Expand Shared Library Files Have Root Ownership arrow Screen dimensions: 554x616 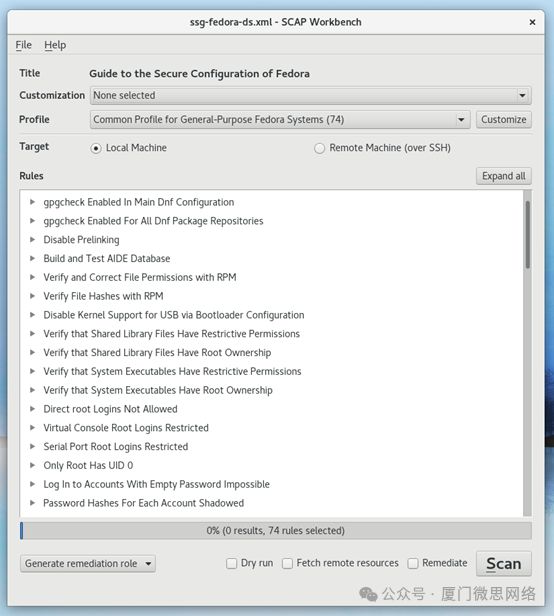pos(33,352)
